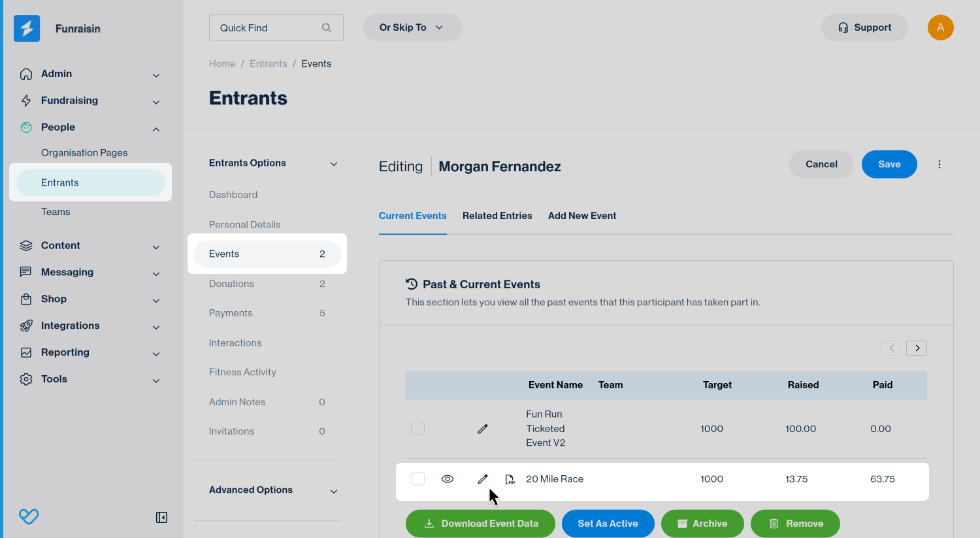This screenshot has width=980, height=538.
Task: Switch to the Related Entries tab
Action: coord(497,216)
